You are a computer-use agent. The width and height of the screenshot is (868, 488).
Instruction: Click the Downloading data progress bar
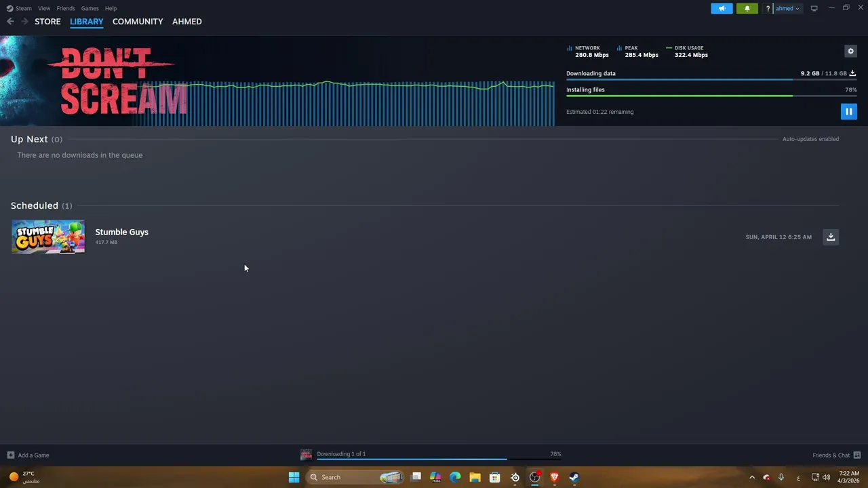point(711,80)
